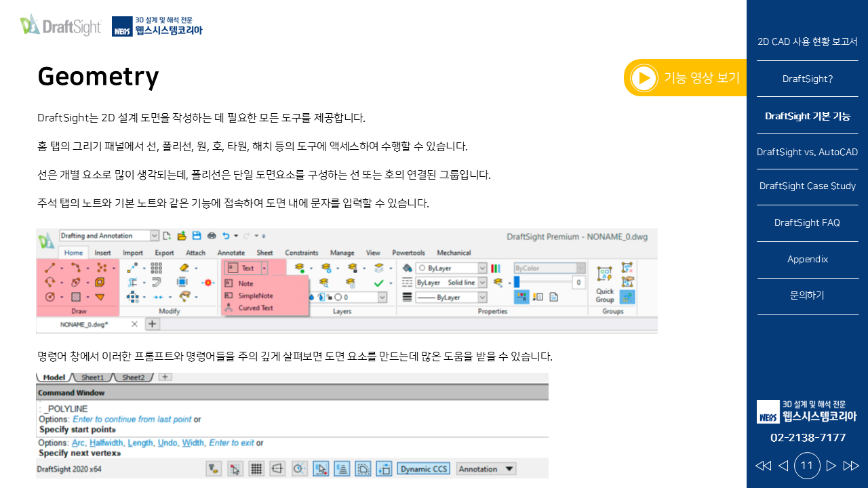Open the ByLayer line weight dropdown
Image resolution: width=868 pixels, height=488 pixels.
(451, 298)
